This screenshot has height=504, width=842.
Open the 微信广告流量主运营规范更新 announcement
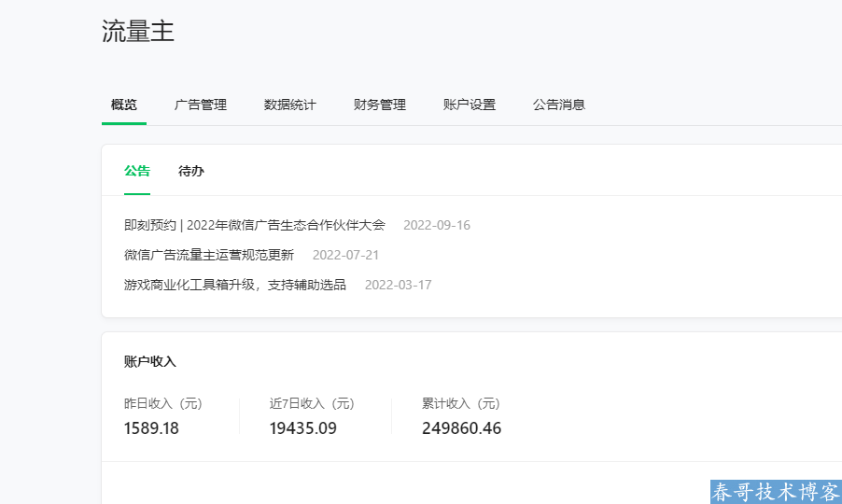(209, 255)
